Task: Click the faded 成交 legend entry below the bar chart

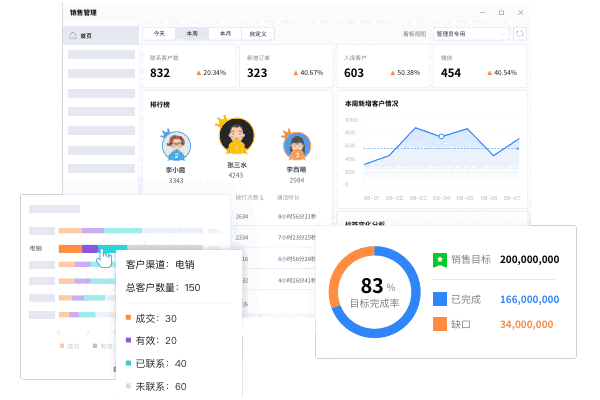Action: coord(70,346)
